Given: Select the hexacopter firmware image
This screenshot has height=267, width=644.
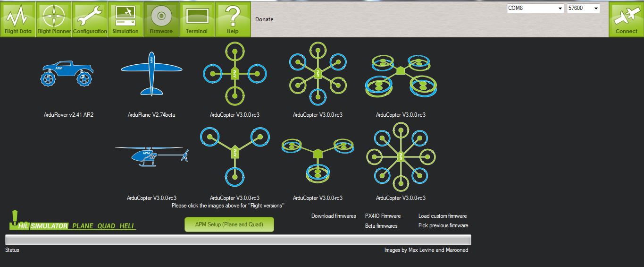Looking at the screenshot, I should coord(318,73).
